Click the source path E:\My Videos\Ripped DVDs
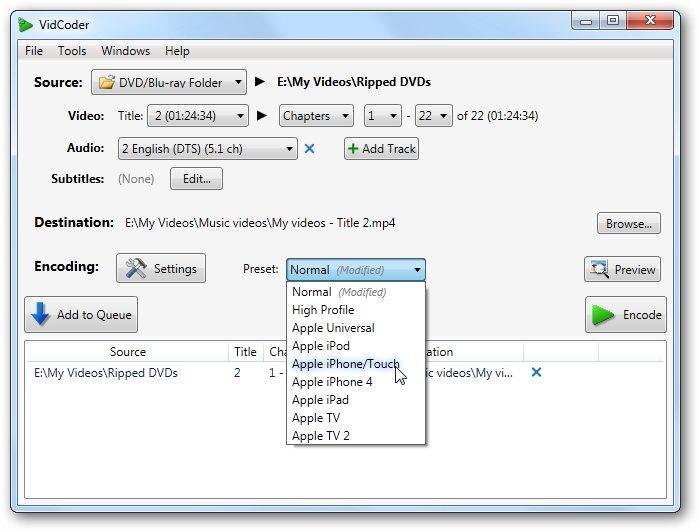 [354, 82]
